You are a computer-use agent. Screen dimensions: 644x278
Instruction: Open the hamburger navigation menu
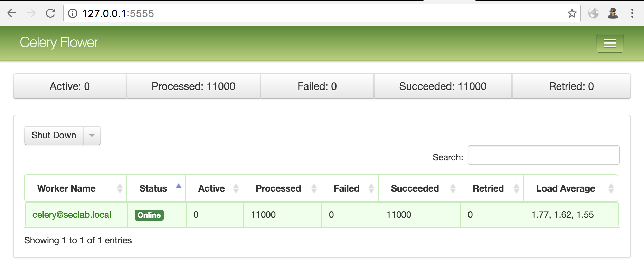point(610,43)
